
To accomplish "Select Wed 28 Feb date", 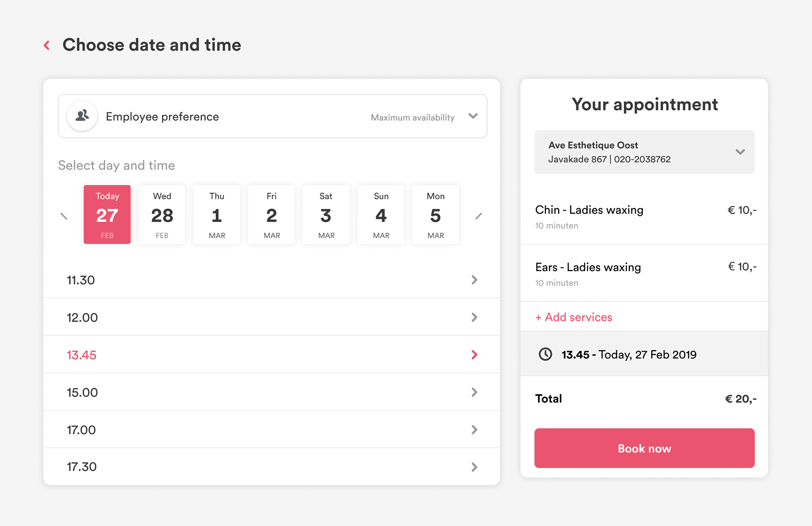I will (x=162, y=215).
